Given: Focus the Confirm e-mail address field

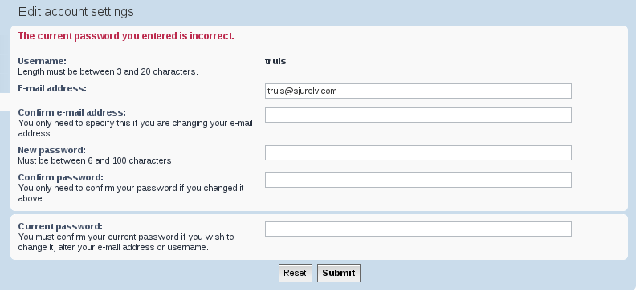Looking at the screenshot, I should pyautogui.click(x=418, y=115).
